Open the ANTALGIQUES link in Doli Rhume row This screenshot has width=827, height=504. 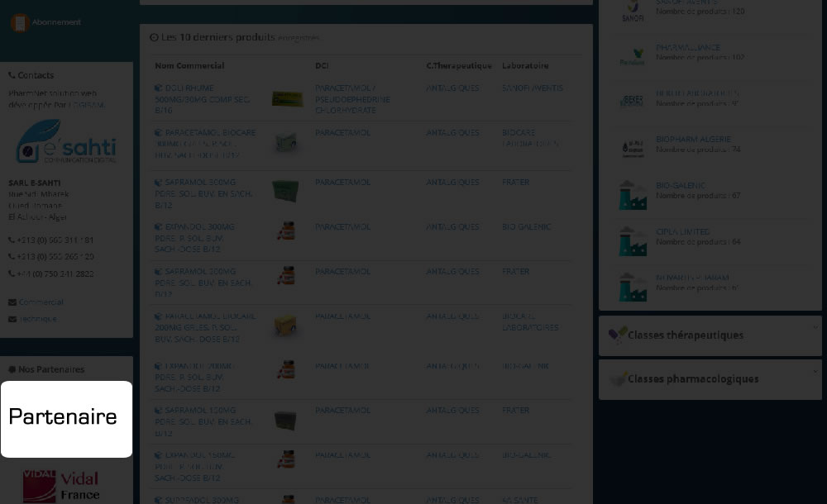point(452,88)
